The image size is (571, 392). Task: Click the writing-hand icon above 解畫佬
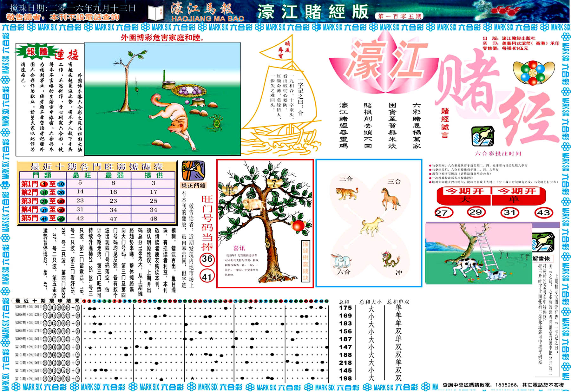(543, 242)
